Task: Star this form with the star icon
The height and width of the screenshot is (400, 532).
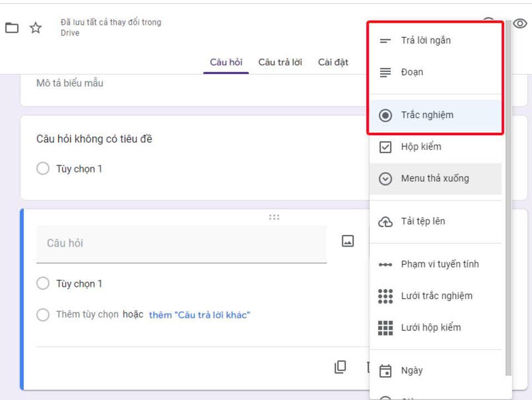Action: [x=36, y=28]
